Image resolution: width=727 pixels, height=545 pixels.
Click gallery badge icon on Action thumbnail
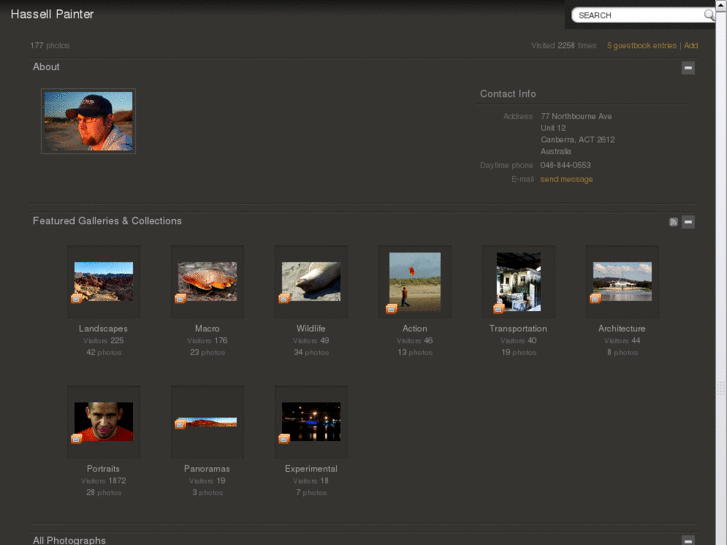pyautogui.click(x=391, y=308)
